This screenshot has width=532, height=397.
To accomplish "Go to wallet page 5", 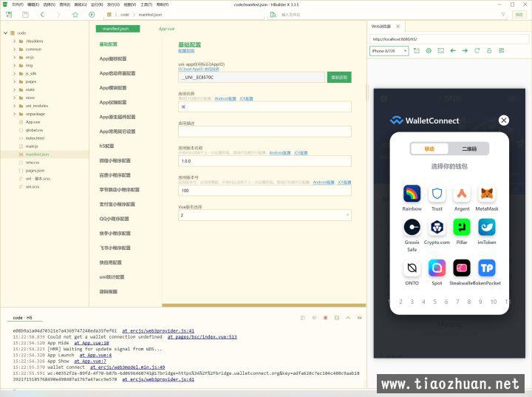I will [434, 302].
